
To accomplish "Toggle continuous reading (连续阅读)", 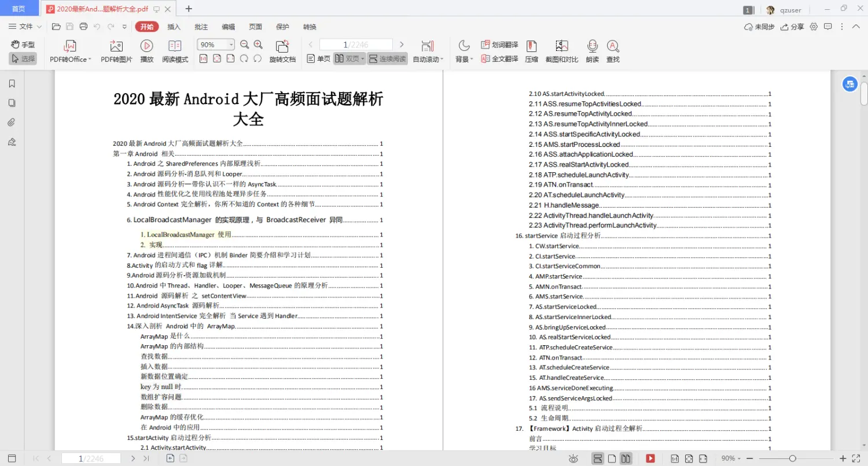I will pos(387,58).
